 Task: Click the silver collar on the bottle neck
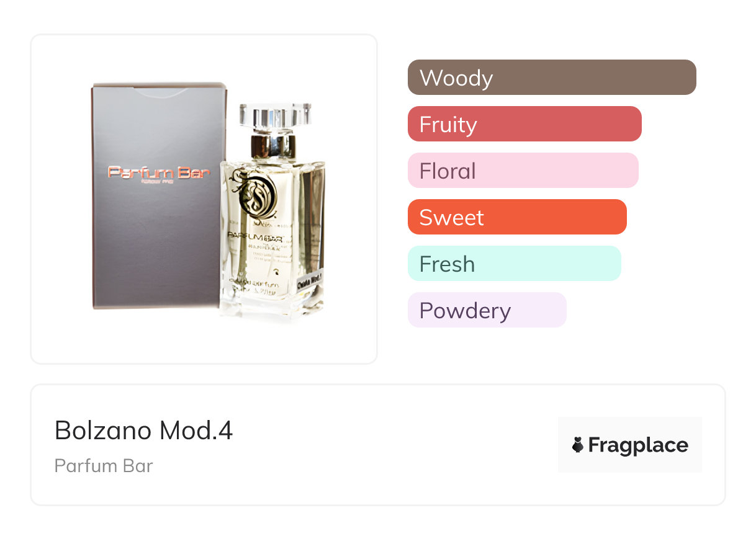pos(273,146)
